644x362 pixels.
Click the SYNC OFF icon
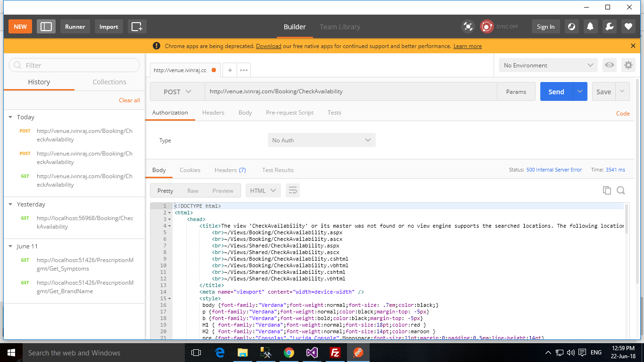coord(487,27)
